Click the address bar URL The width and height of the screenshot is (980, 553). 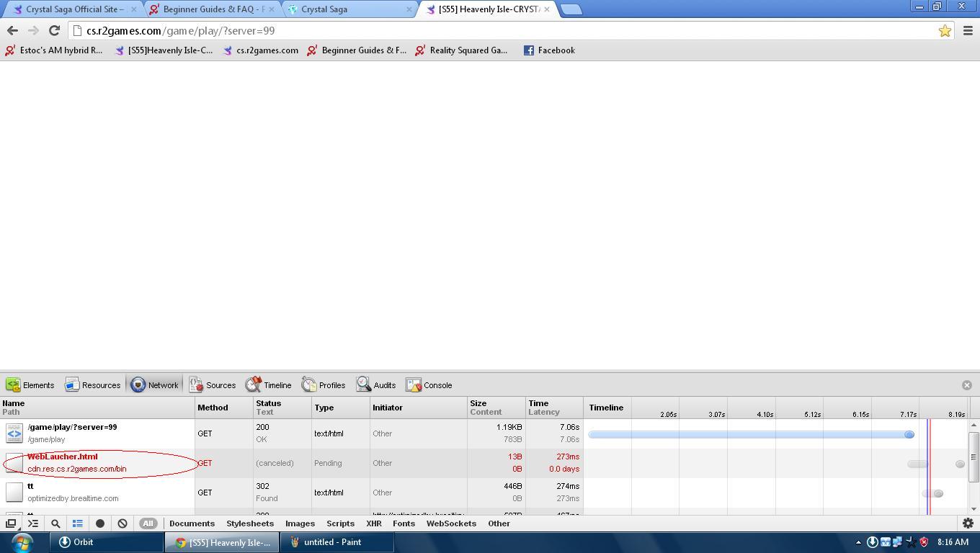pyautogui.click(x=180, y=31)
